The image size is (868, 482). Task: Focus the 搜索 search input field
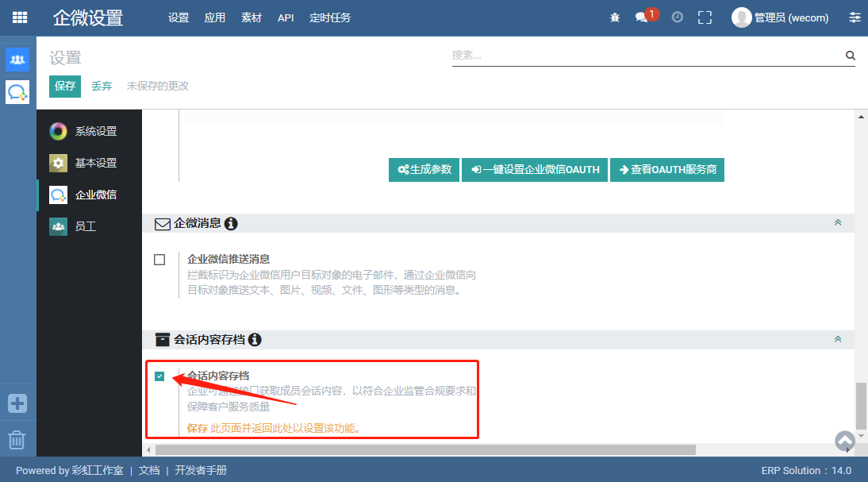[x=647, y=56]
